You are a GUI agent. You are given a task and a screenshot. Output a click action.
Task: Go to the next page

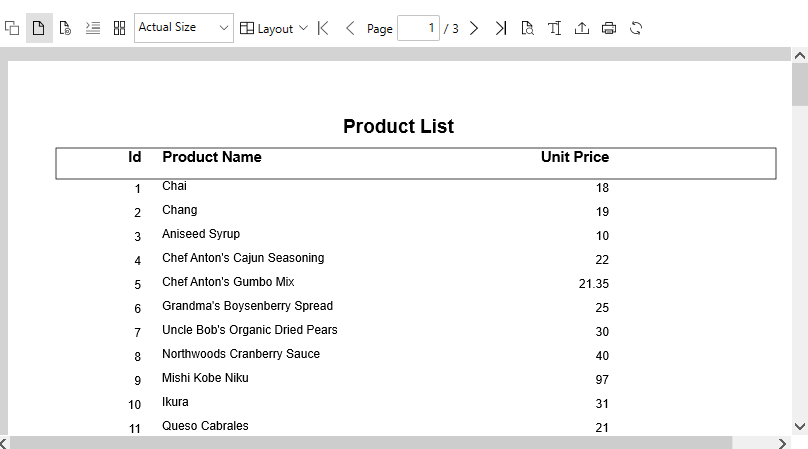[474, 28]
